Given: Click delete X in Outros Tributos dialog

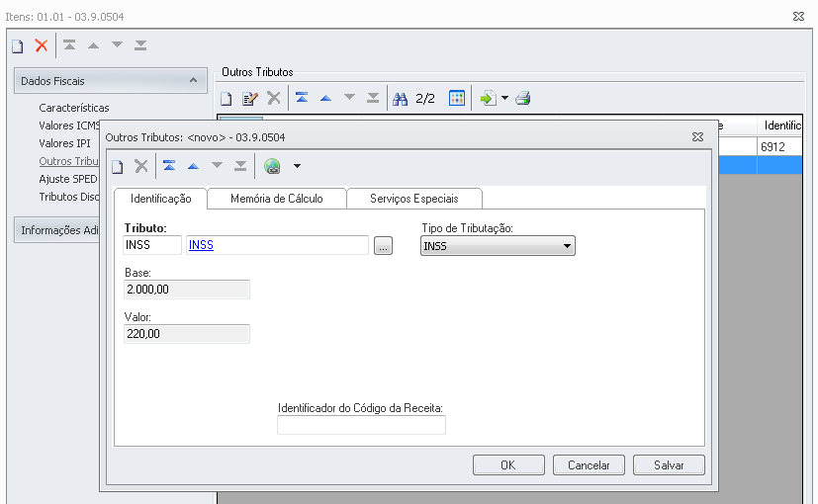Looking at the screenshot, I should coord(140,166).
